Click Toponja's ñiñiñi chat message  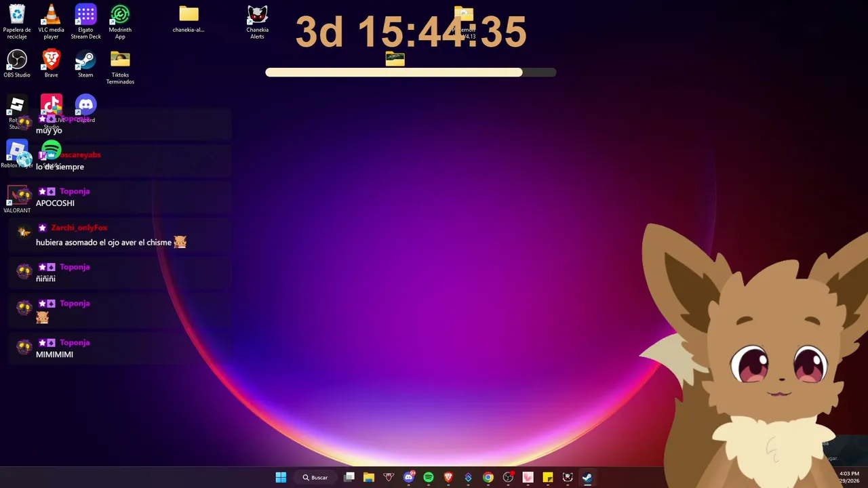[x=45, y=279]
